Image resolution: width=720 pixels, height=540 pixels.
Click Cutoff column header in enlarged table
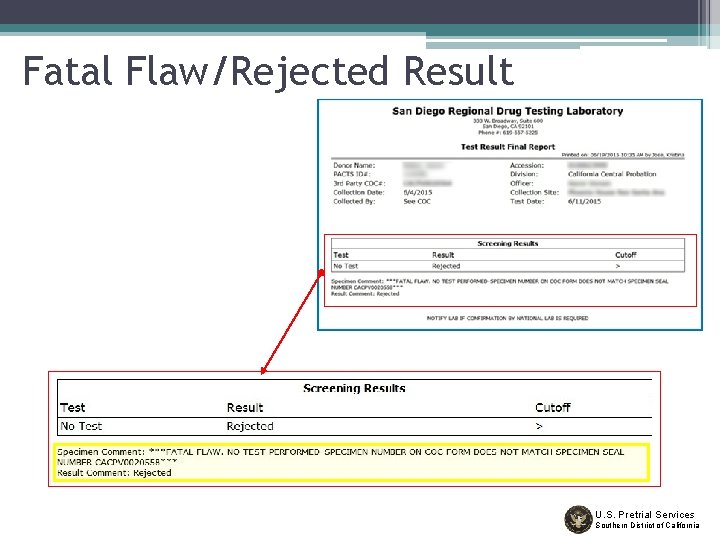click(x=552, y=408)
